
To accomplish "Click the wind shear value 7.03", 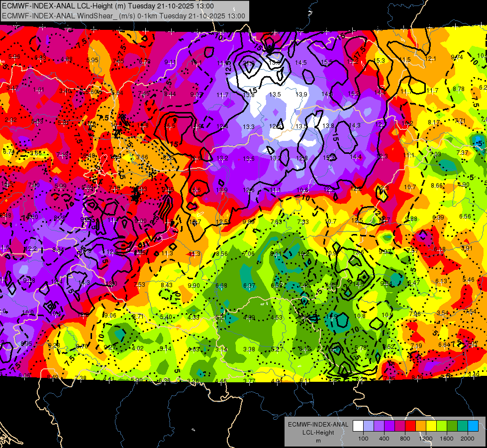I will (435, 154).
